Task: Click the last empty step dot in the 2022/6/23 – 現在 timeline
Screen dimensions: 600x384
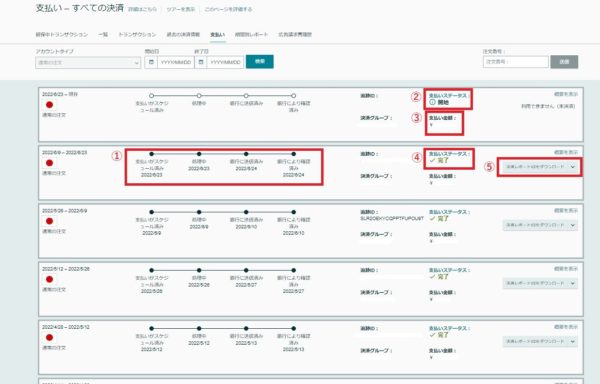Action: coord(293,96)
